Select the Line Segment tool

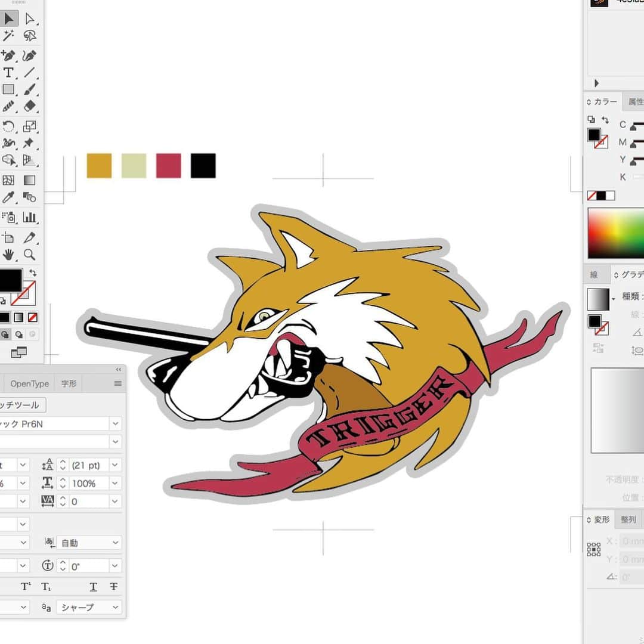[x=30, y=72]
